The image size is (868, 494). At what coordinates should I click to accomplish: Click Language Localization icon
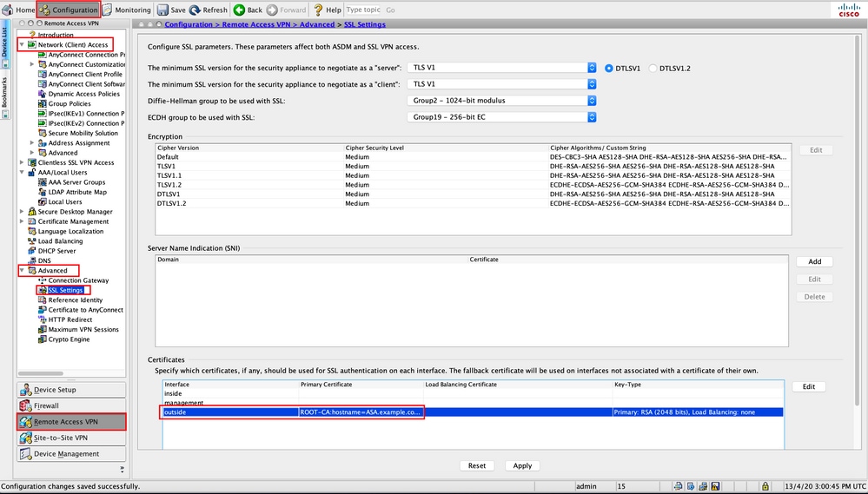pyautogui.click(x=32, y=231)
